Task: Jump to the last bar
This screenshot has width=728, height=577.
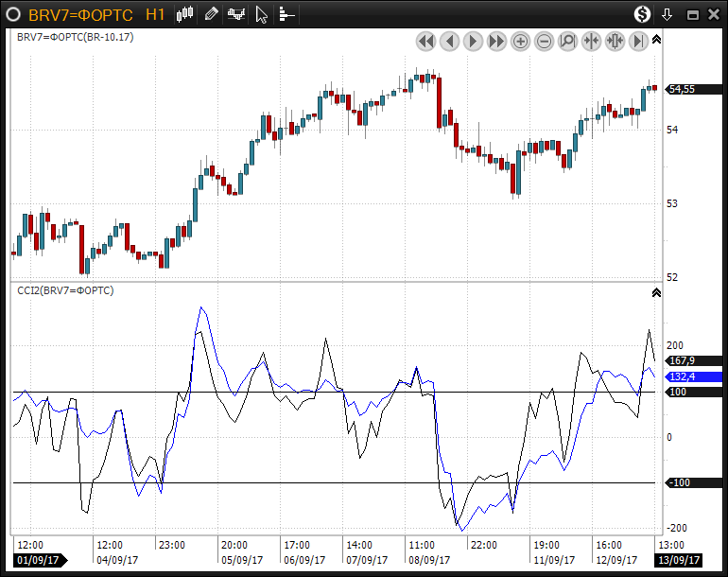Action: coord(638,41)
